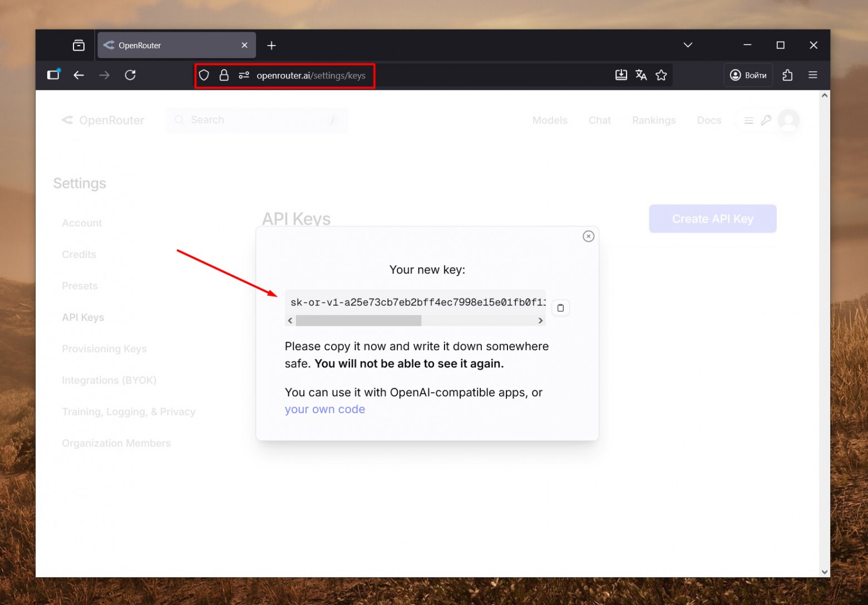
Task: Open the browser extensions icon
Action: [x=787, y=75]
